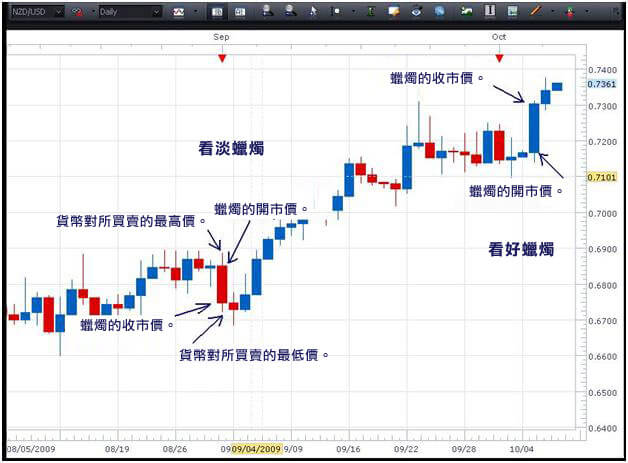Click the red Sep month marker triangle
This screenshot has width=628, height=463.
click(222, 58)
